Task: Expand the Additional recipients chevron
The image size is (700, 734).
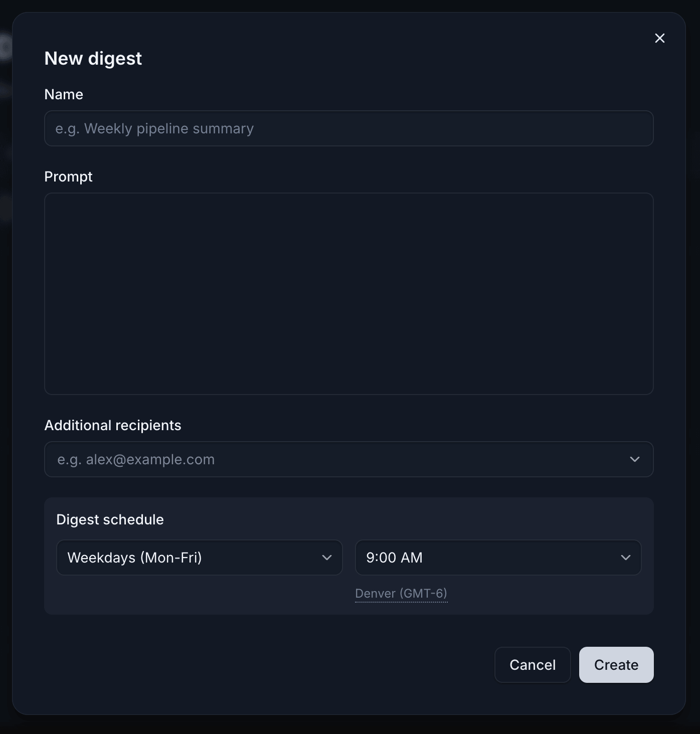Action: [634, 459]
